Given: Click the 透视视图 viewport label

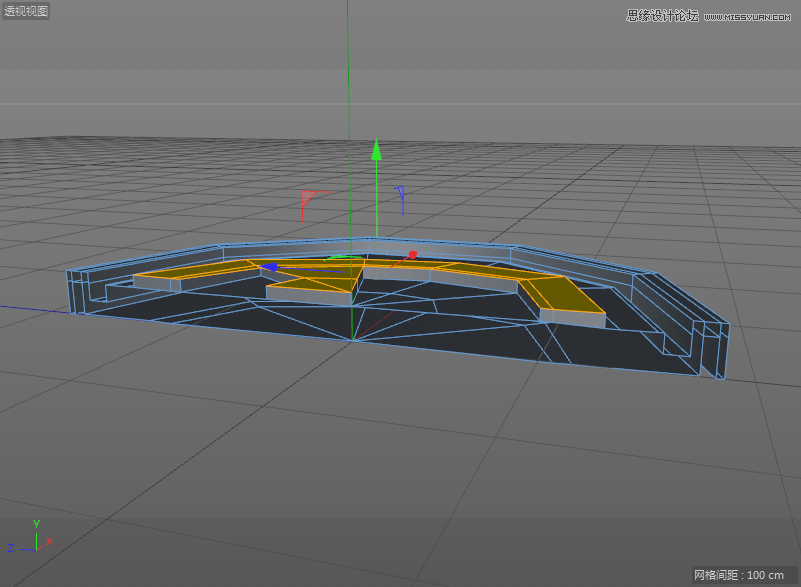Looking at the screenshot, I should coord(26,12).
